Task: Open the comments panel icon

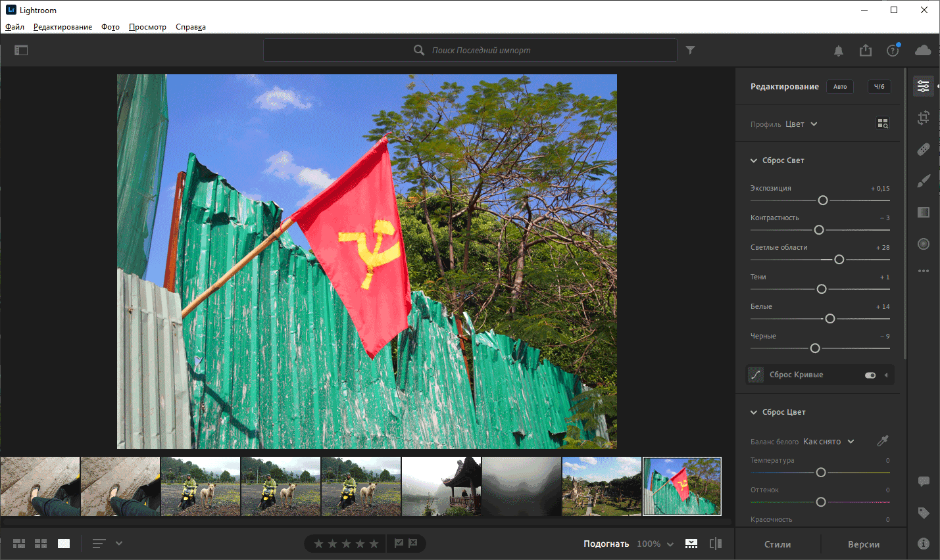Action: coord(924,481)
